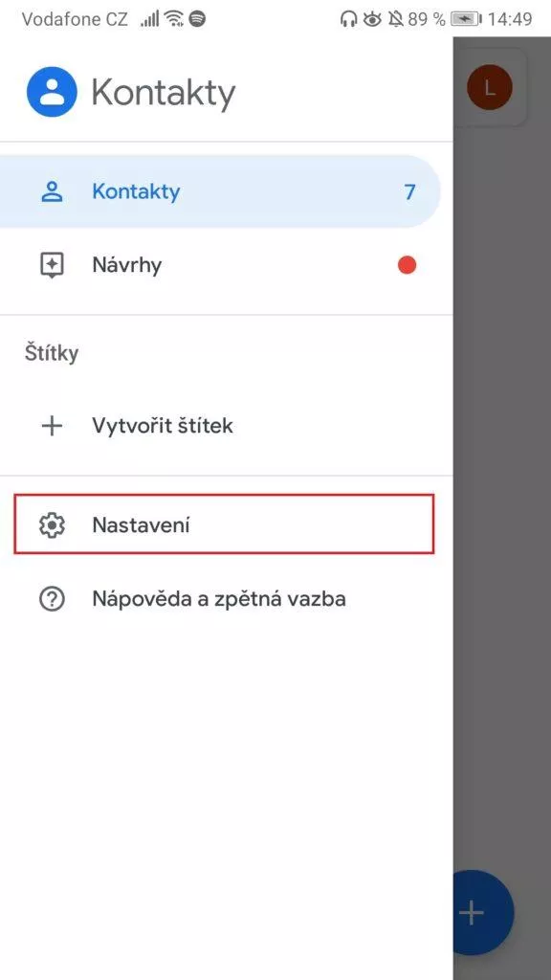This screenshot has height=980, width=551.
Task: Tap the question mark help icon
Action: 52,599
